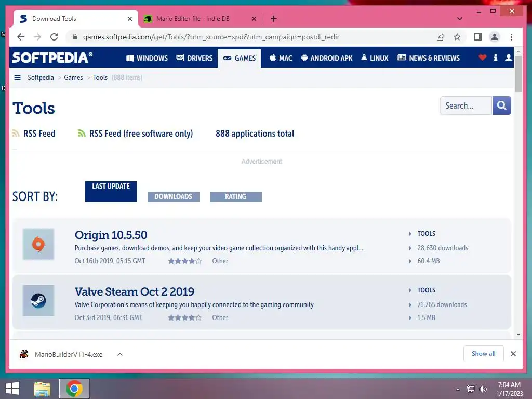Click the magnifier search button
The height and width of the screenshot is (399, 532).
click(x=501, y=105)
